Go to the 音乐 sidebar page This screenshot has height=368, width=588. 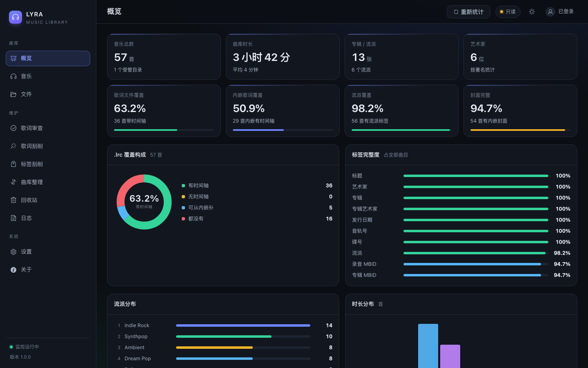coord(48,76)
